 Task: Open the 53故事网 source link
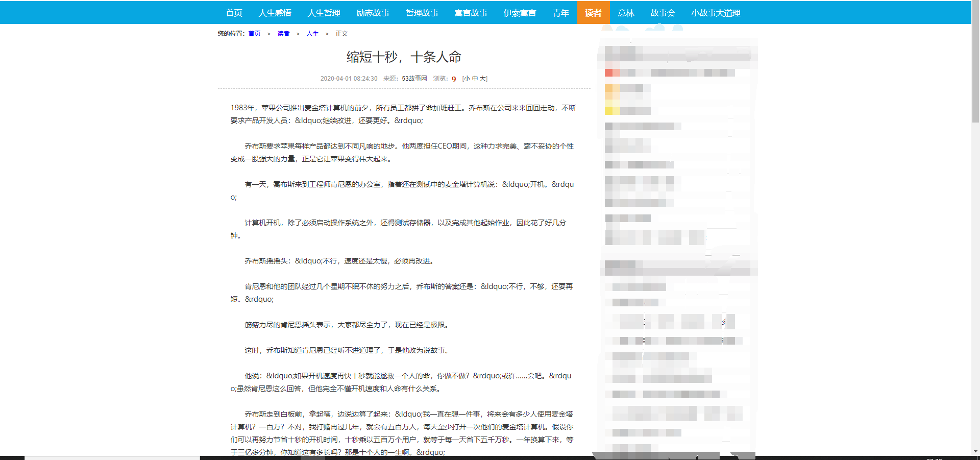click(414, 79)
